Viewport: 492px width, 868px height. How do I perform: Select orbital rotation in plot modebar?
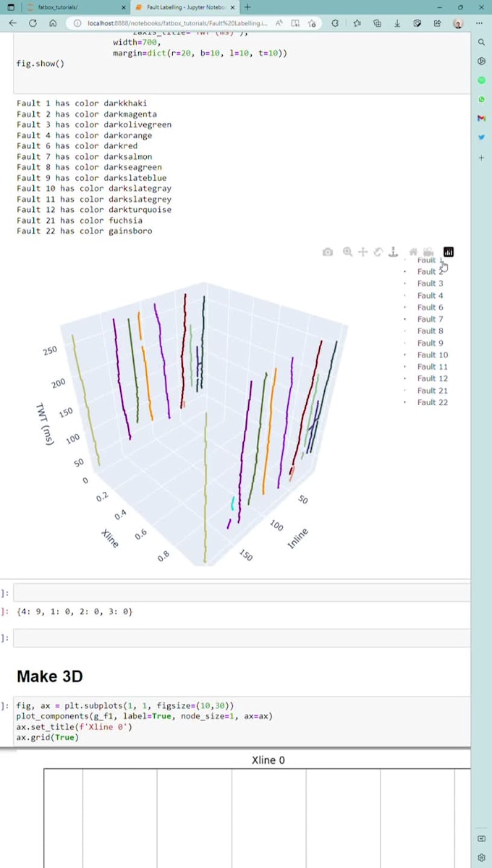point(378,252)
